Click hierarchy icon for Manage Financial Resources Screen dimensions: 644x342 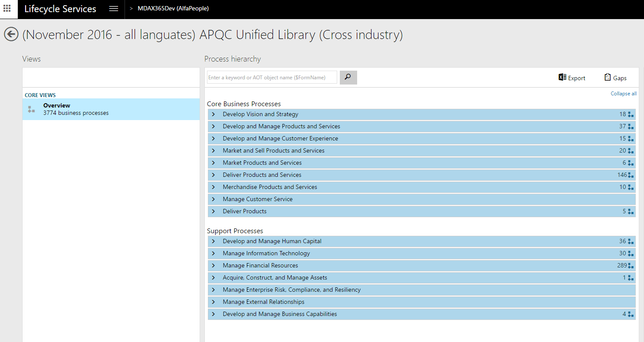631,266
